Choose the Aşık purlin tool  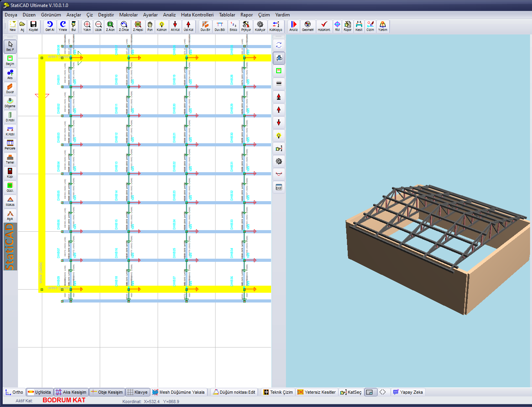coord(10,215)
